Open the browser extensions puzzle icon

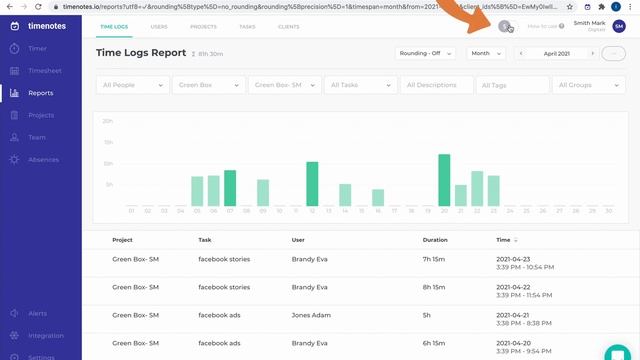pyautogui.click(x=602, y=7)
